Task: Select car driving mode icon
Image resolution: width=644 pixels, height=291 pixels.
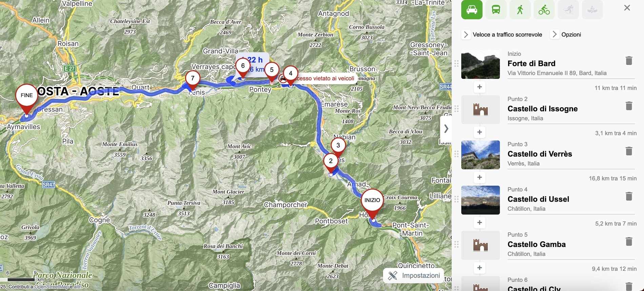Action: pos(472,9)
